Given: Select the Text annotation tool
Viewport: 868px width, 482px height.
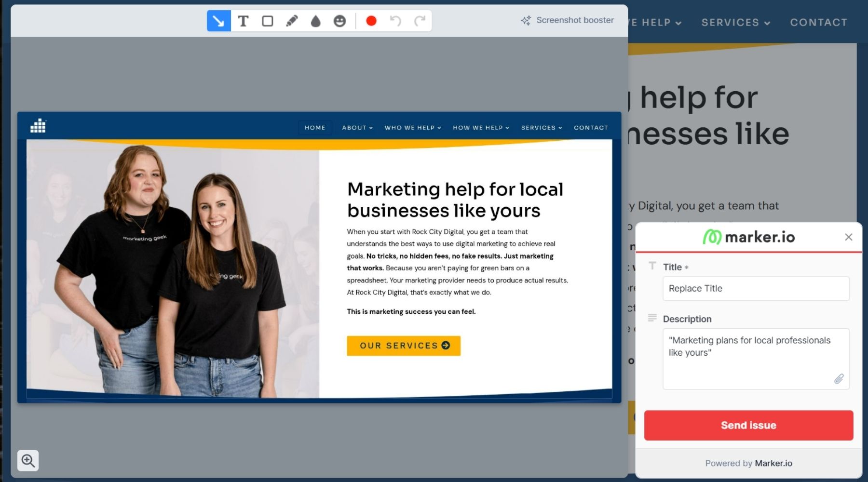Looking at the screenshot, I should click(244, 21).
